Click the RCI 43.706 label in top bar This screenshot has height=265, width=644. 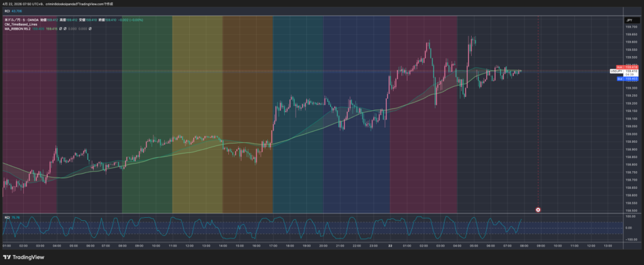click(x=13, y=11)
